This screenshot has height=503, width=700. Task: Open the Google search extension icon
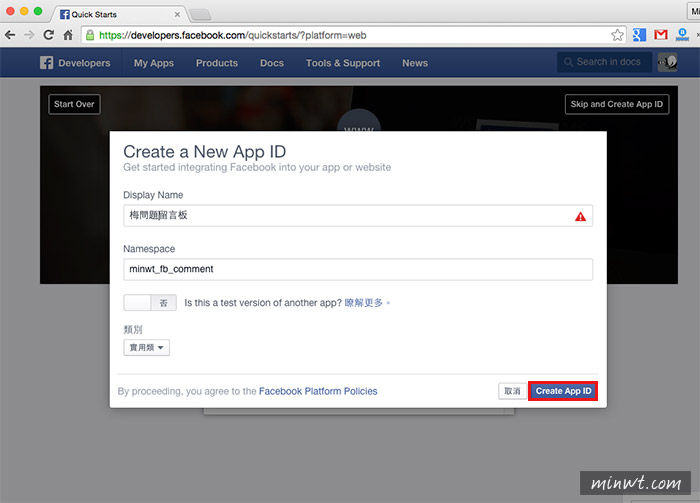click(x=639, y=35)
